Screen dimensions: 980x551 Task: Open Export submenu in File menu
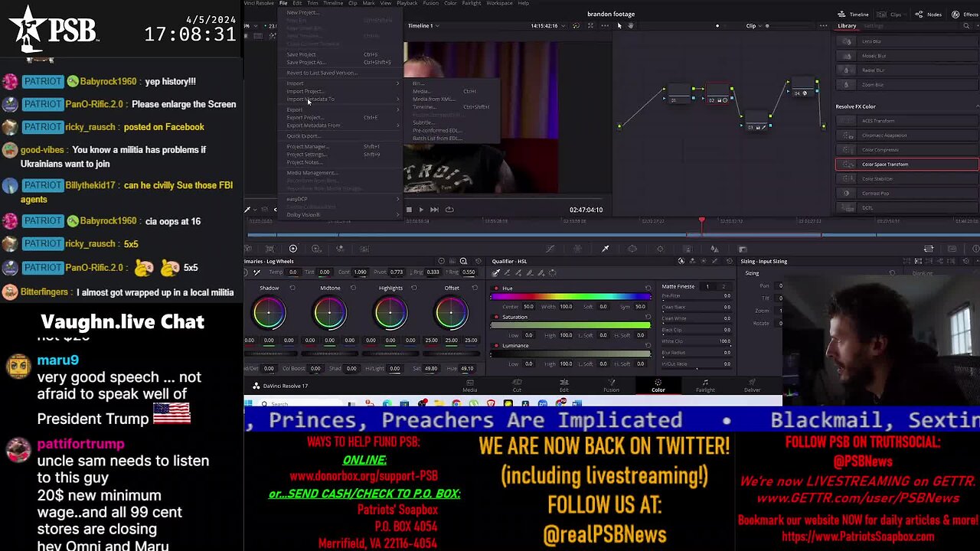click(x=341, y=109)
